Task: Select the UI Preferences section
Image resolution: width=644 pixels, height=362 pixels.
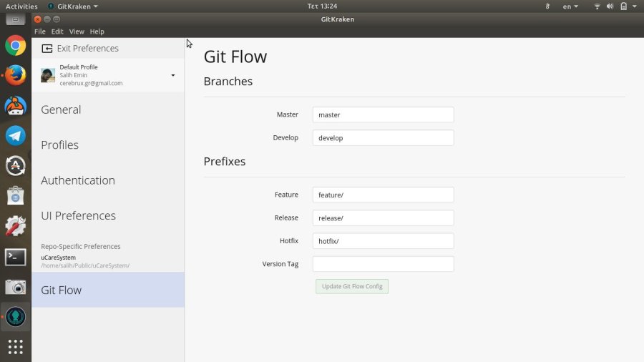Action: pyautogui.click(x=108, y=215)
